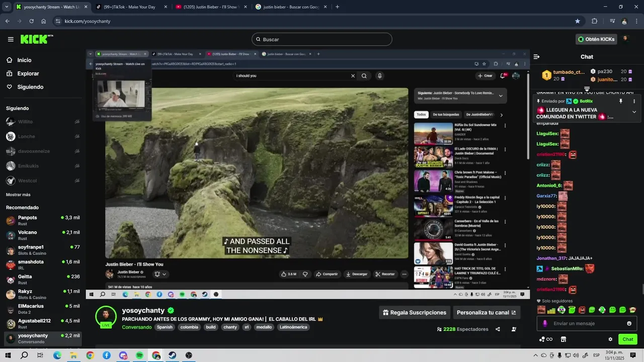Open smashdota recommended channel
Viewport: 644px width, 362px height.
tap(43, 264)
